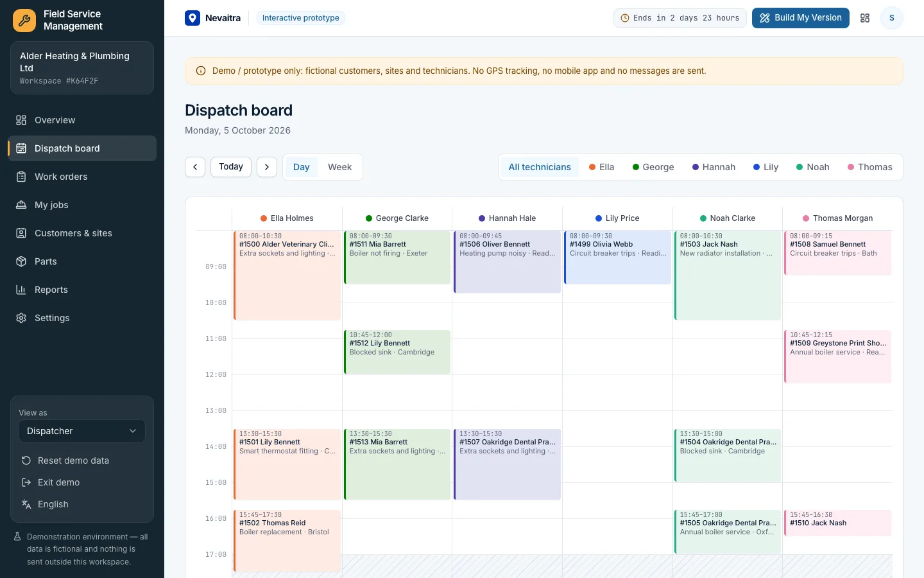Click the Reports chart icon
This screenshot has width=924, height=578.
click(21, 290)
